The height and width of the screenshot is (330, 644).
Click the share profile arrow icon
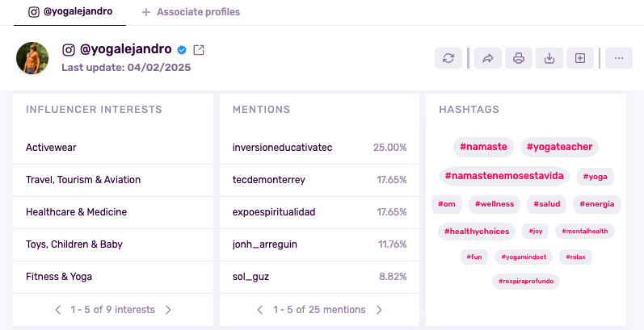[x=488, y=58]
